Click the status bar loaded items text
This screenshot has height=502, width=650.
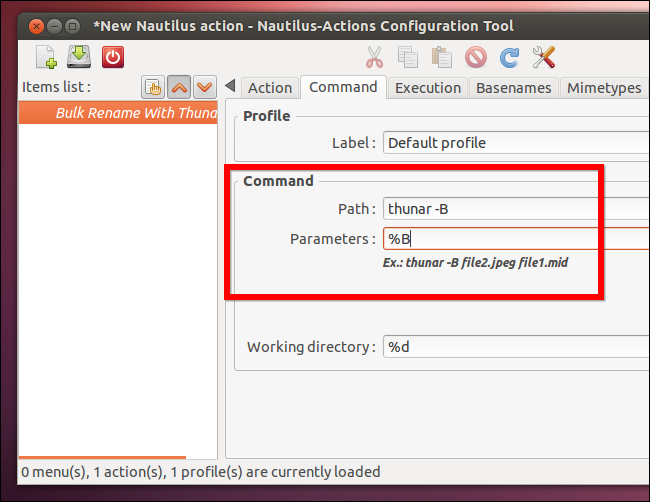click(x=201, y=472)
